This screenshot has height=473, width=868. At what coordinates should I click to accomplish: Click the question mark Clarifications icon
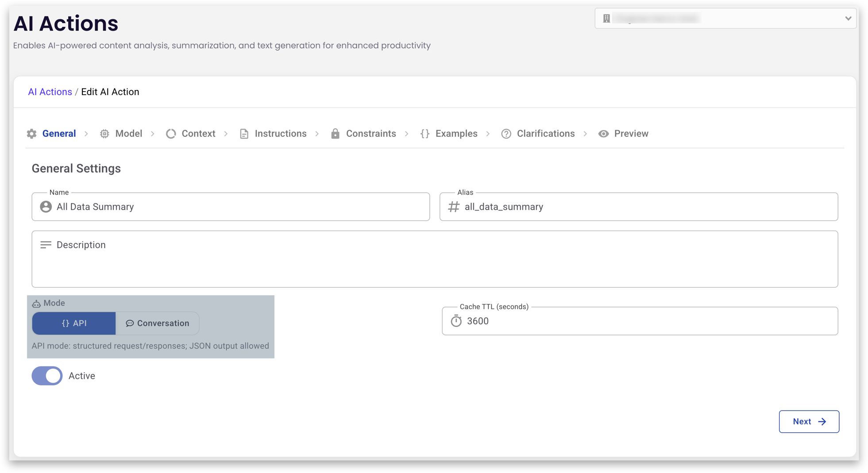[x=506, y=134]
